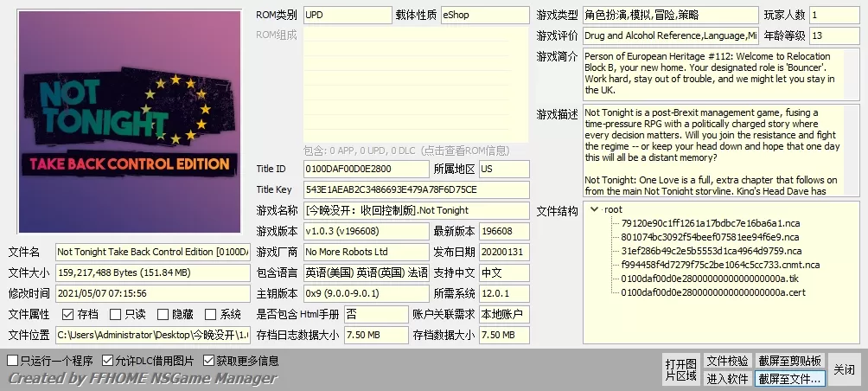Click the ROM contents link text
868x391 pixels.
click(x=415, y=150)
